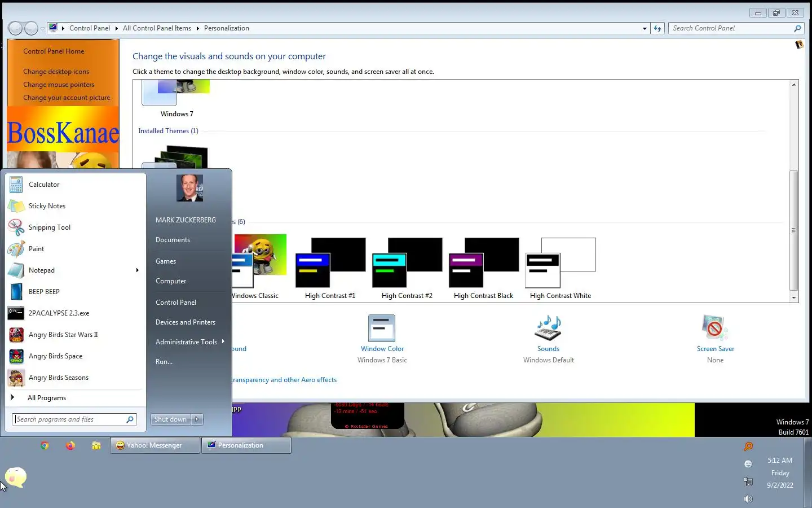Select Run... in the Start menu
Image resolution: width=812 pixels, height=508 pixels.
coord(164,362)
